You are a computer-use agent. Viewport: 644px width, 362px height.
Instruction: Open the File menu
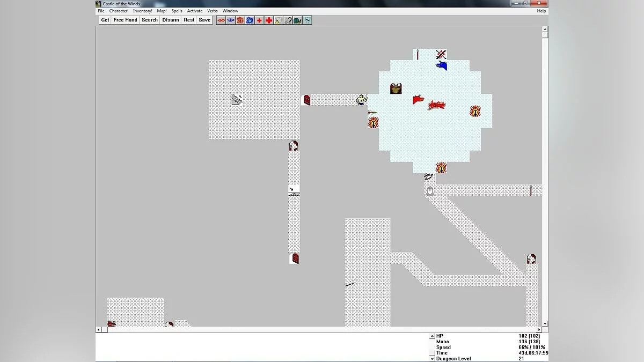coord(101,11)
